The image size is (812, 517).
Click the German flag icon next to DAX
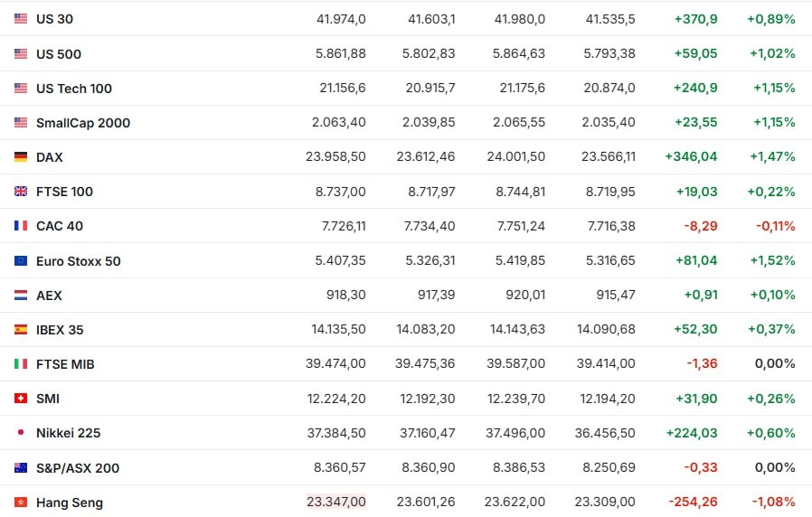(21, 156)
